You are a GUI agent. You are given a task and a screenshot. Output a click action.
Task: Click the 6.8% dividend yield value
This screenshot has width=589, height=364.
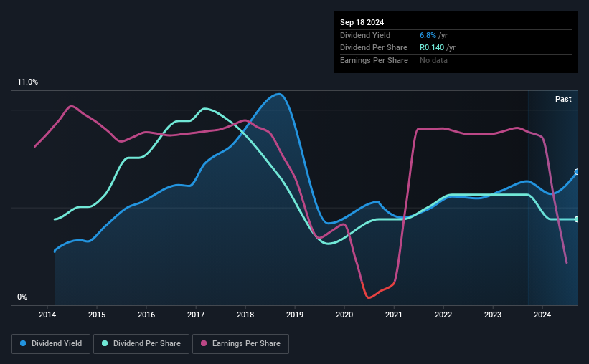[428, 35]
